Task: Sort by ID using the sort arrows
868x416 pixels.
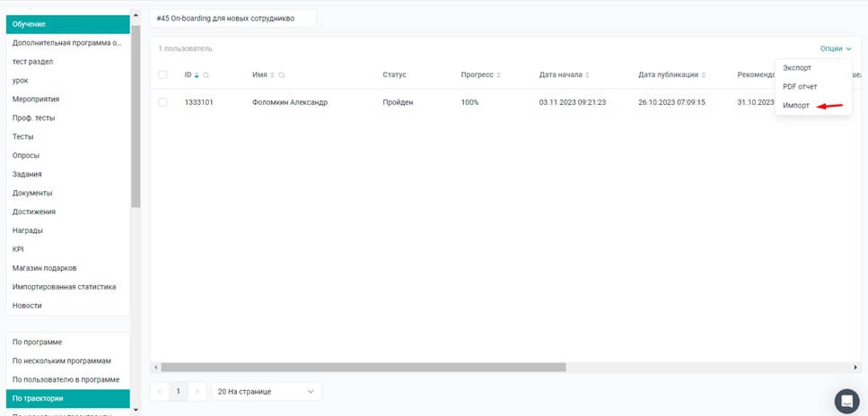Action: tap(197, 75)
